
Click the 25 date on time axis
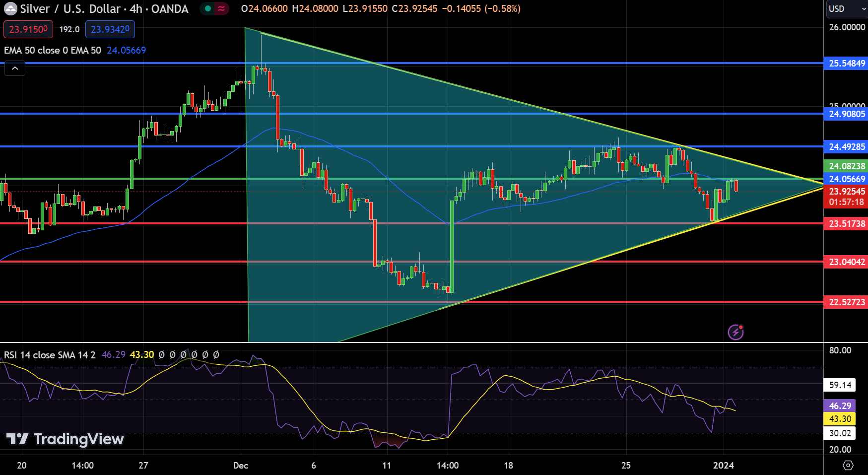click(x=626, y=466)
